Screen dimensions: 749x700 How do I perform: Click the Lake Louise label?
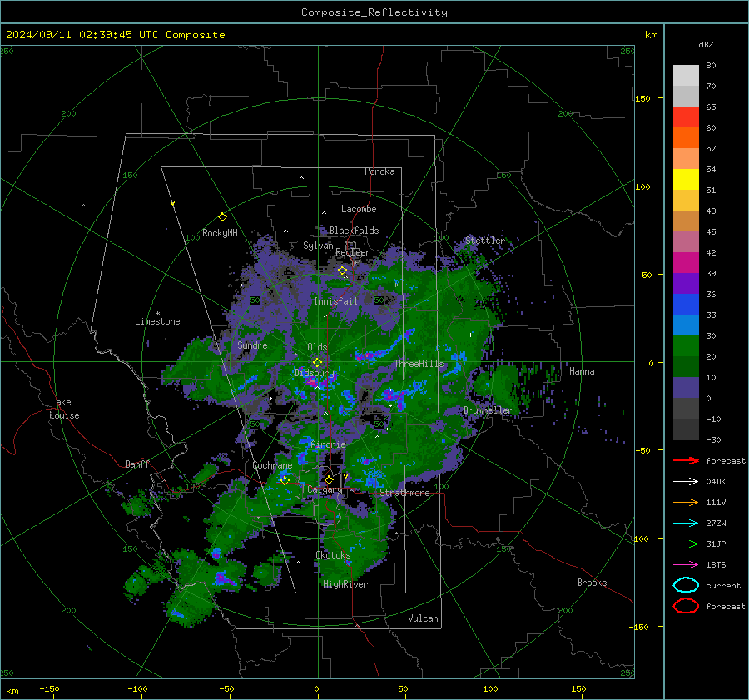[64, 409]
